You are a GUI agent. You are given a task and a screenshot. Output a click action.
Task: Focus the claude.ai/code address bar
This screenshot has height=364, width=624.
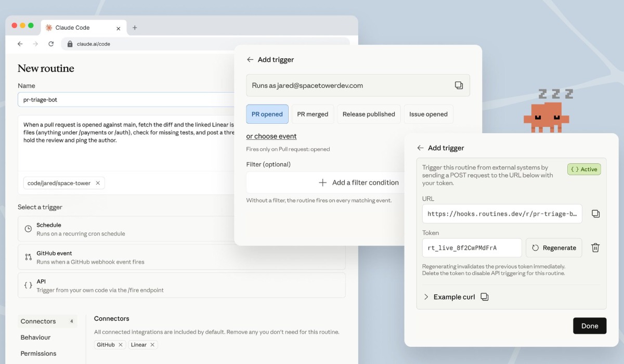pyautogui.click(x=205, y=44)
